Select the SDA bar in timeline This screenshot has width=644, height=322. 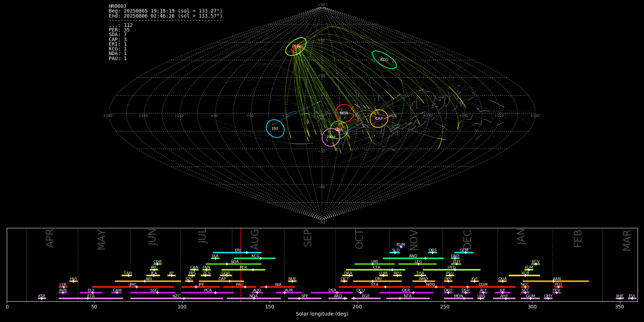coord(234,264)
